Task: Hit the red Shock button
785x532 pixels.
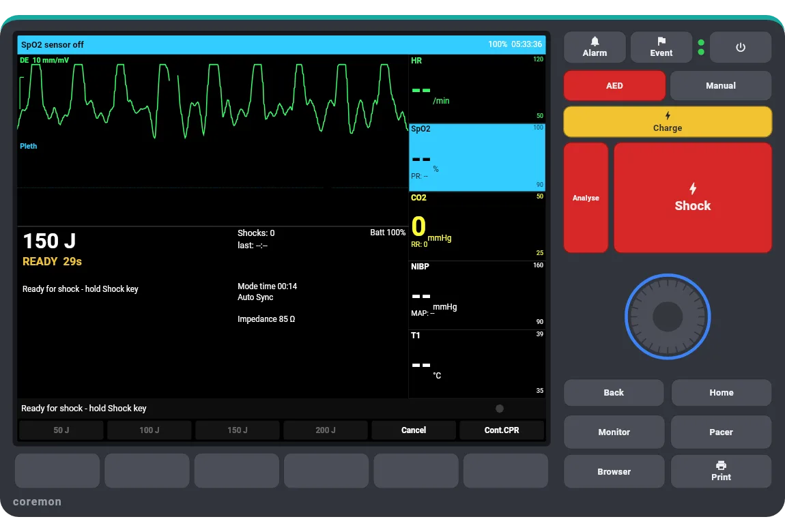Action: coord(692,198)
